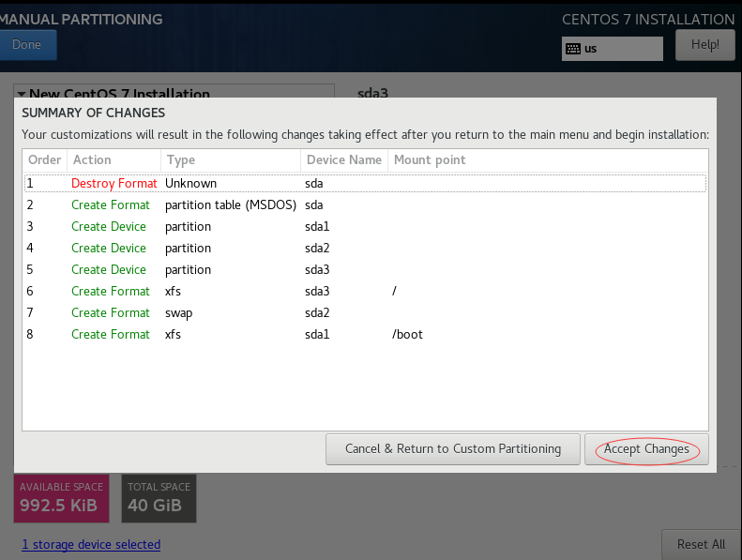Image resolution: width=742 pixels, height=560 pixels.
Task: Select the xfs format row for sda3
Action: 365,291
